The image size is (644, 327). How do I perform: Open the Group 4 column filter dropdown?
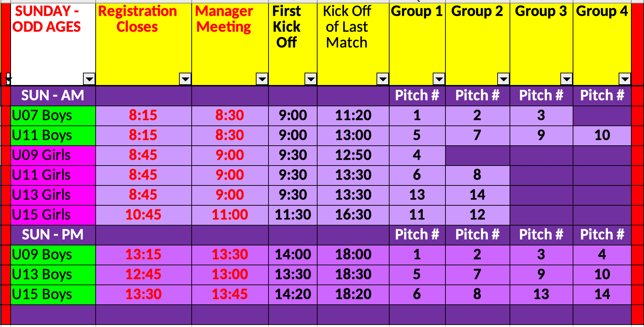[x=624, y=80]
